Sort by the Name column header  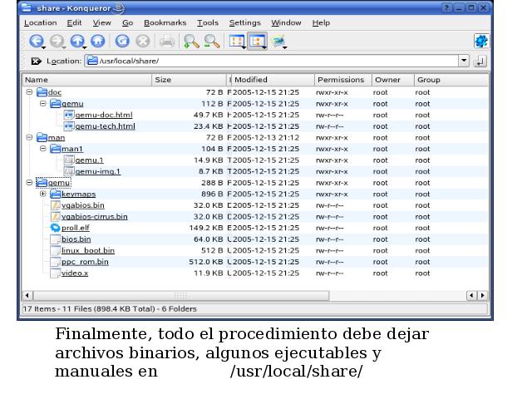coord(86,80)
